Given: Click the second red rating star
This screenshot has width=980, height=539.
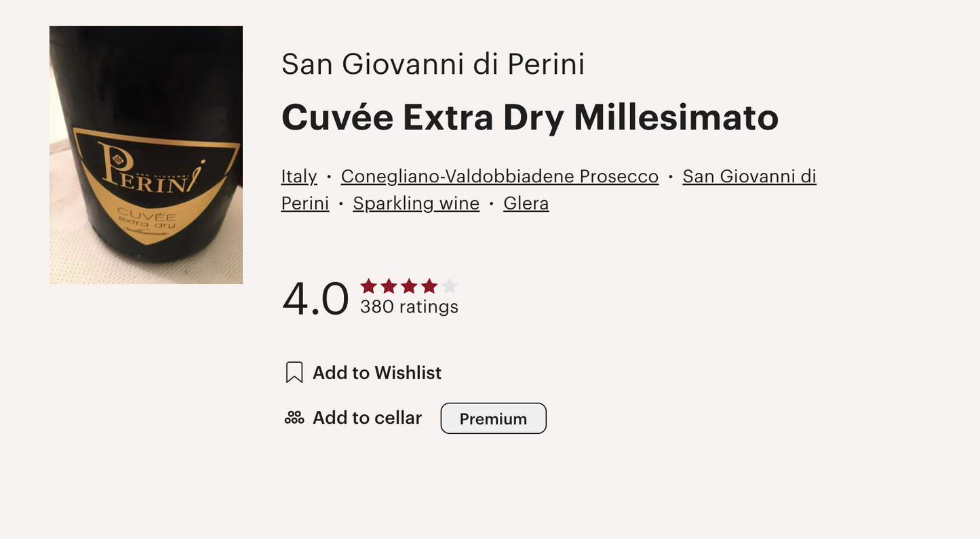Looking at the screenshot, I should (x=389, y=286).
